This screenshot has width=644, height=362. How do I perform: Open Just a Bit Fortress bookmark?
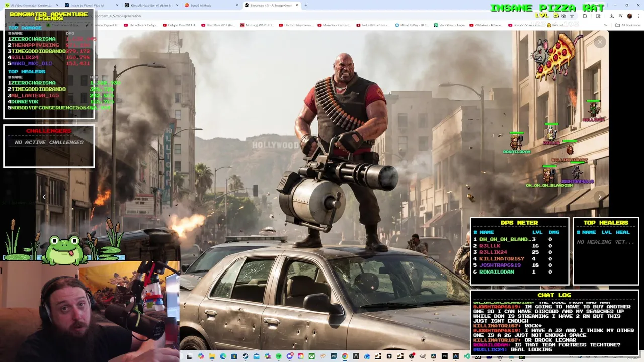(x=374, y=25)
